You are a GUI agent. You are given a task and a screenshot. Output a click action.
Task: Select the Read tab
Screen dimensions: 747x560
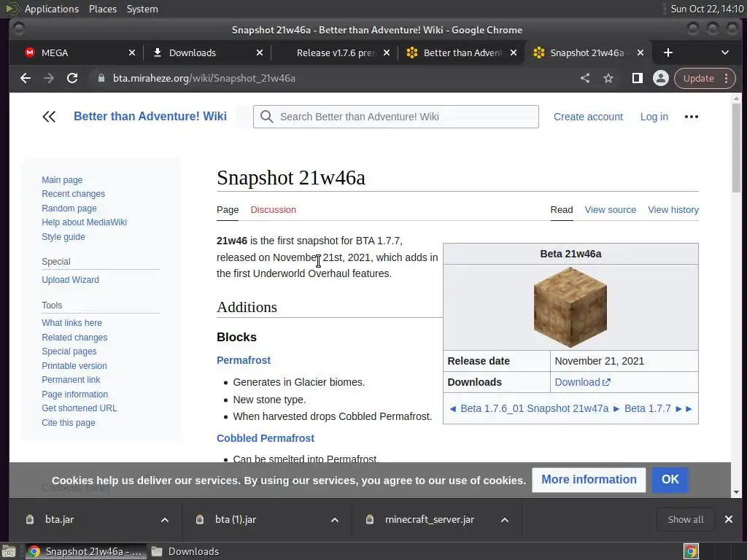coord(562,210)
